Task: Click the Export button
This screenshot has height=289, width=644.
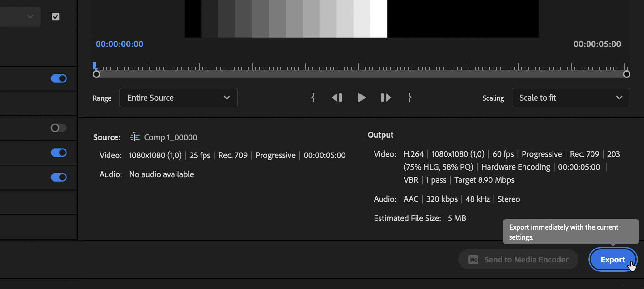Action: click(x=613, y=260)
